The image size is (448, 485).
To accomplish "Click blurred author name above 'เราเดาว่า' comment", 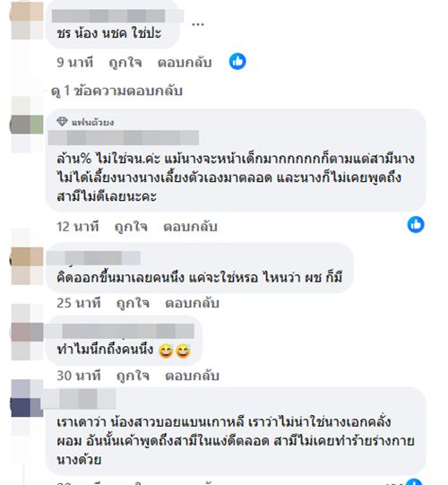I will [78, 399].
